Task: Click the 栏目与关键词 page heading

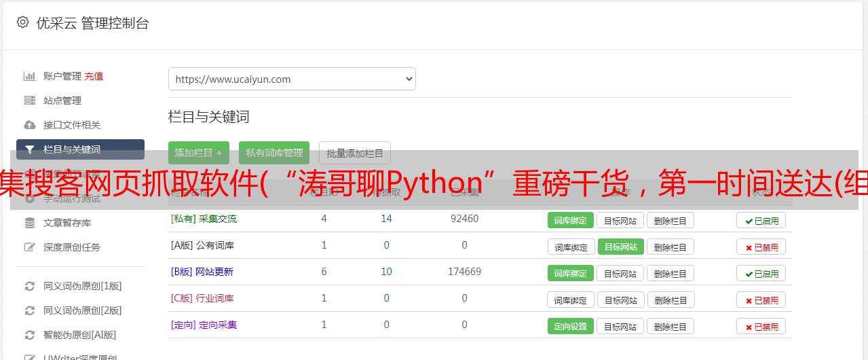Action: (x=208, y=117)
